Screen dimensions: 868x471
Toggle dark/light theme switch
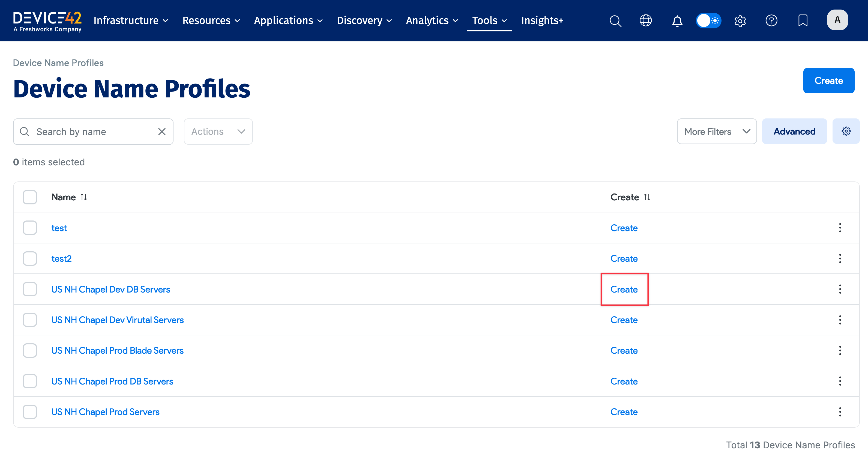click(x=708, y=20)
